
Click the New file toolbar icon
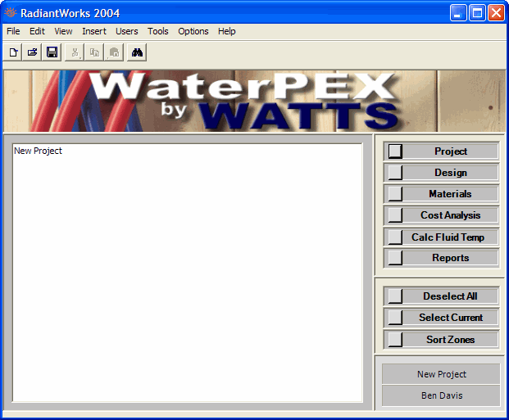coord(13,52)
